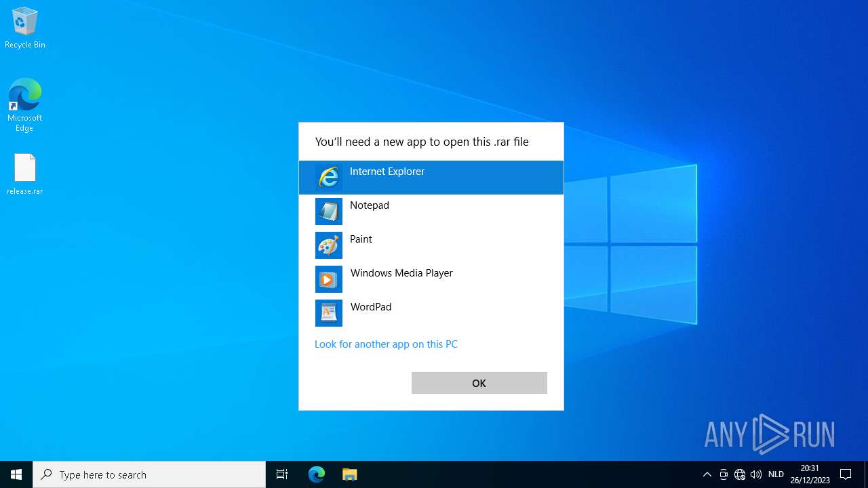Image resolution: width=868 pixels, height=488 pixels.
Task: Select the release.rar file on the desktop
Action: (x=25, y=174)
